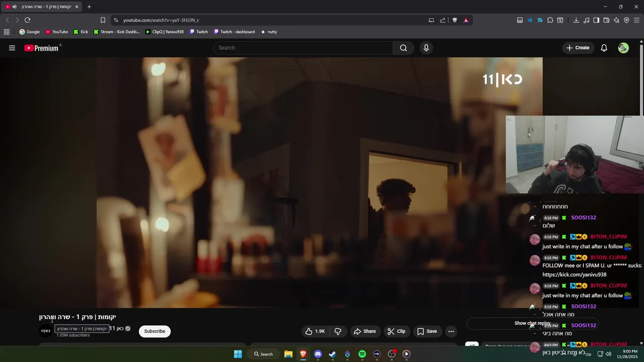This screenshot has width=644, height=362.
Task: Open ClipQ | Yanivu938 bookmark
Action: (165, 32)
